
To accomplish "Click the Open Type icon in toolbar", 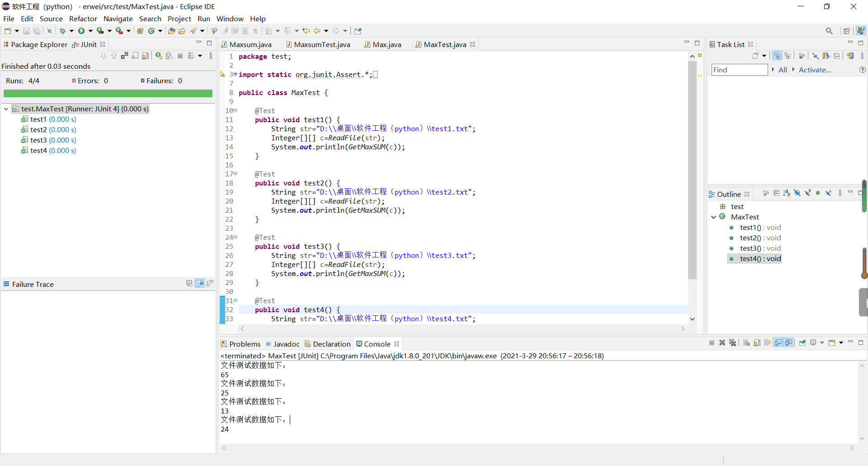I will [171, 31].
